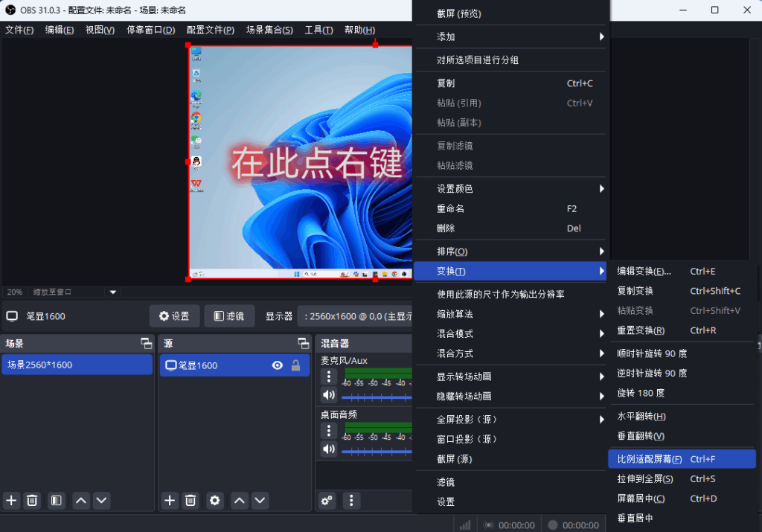The height and width of the screenshot is (532, 762).
Task: Expand the 排序 submenu
Action: [x=510, y=251]
